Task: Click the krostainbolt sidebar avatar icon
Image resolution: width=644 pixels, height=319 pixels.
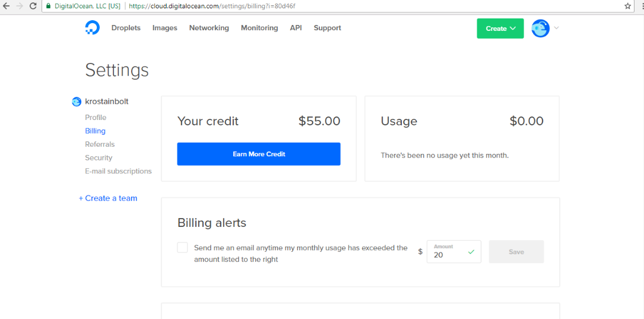Action: [x=77, y=102]
